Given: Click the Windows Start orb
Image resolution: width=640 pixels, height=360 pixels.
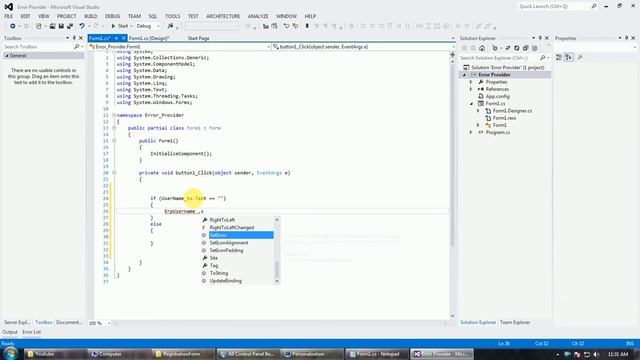Looking at the screenshot, I should [11, 353].
